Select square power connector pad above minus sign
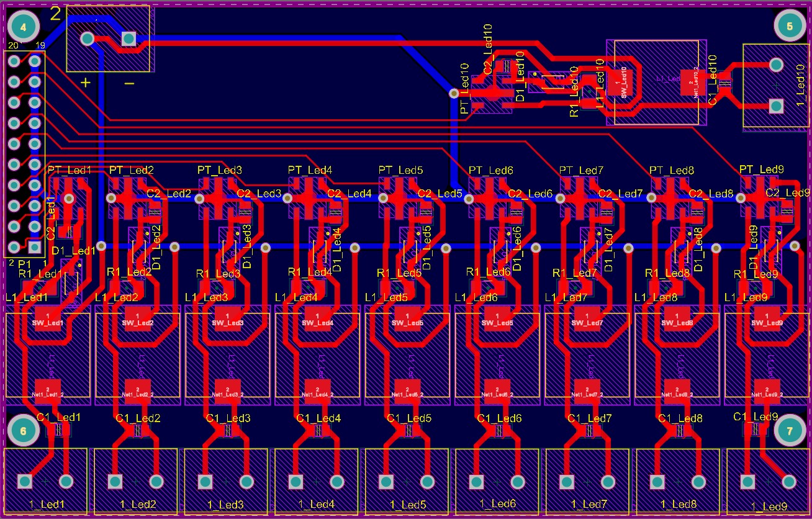Image resolution: width=812 pixels, height=519 pixels. (129, 38)
